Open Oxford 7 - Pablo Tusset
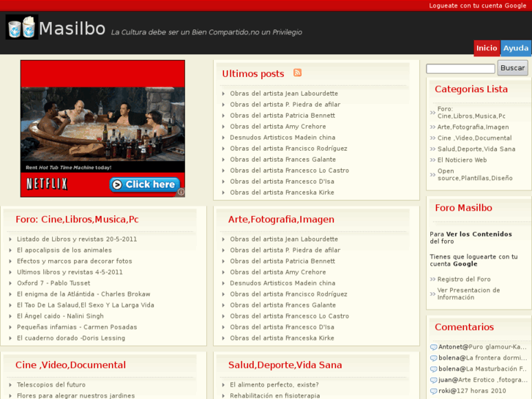The image size is (532, 399). (53, 283)
